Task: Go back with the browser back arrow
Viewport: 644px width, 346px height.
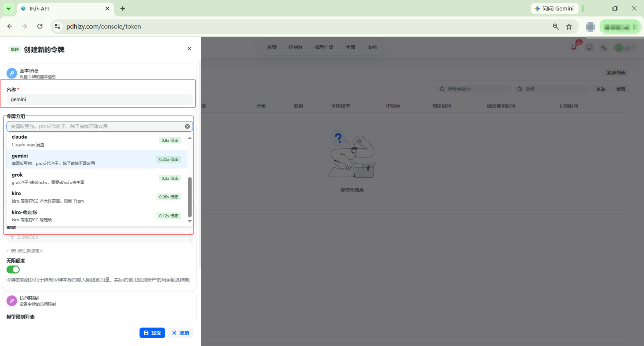Action: [x=10, y=26]
